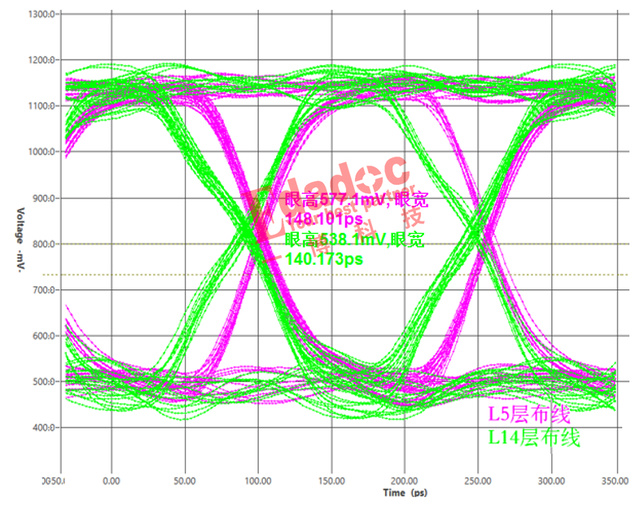Screen dimensions: 640x506
Task: Click the 0.00 time axis tick label
Action: click(x=111, y=481)
